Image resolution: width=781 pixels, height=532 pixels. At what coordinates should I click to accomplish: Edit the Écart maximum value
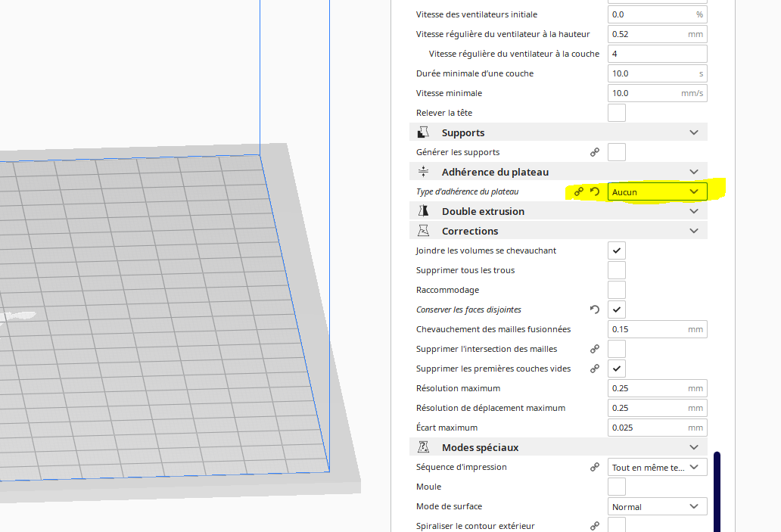point(658,428)
